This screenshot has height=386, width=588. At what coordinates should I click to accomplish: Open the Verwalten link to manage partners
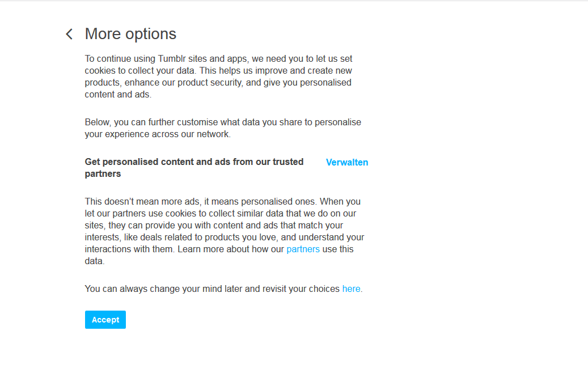click(347, 162)
